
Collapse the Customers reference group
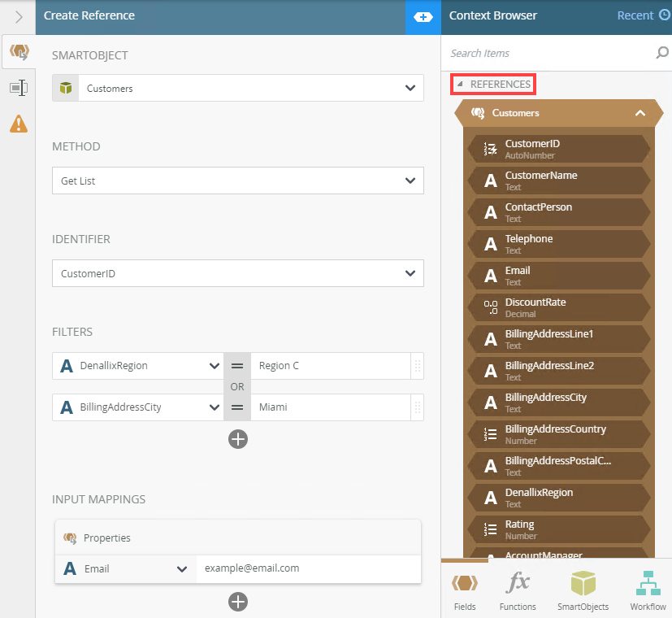click(640, 113)
